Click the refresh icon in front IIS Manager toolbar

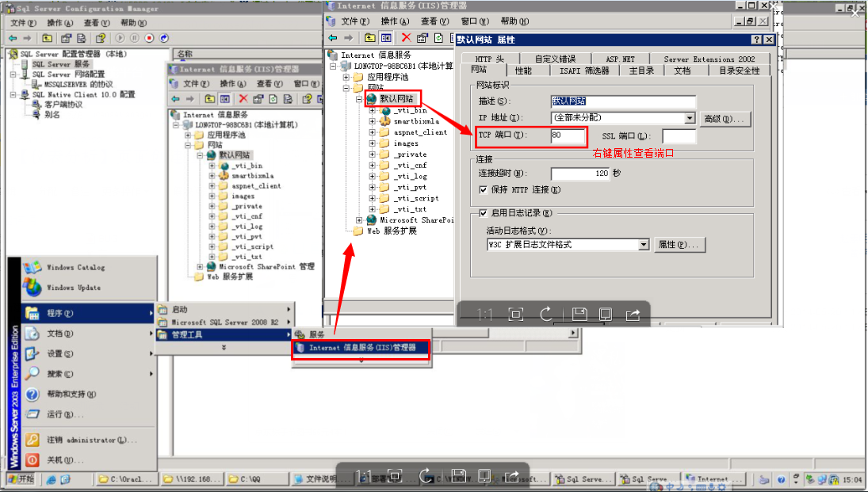click(438, 38)
